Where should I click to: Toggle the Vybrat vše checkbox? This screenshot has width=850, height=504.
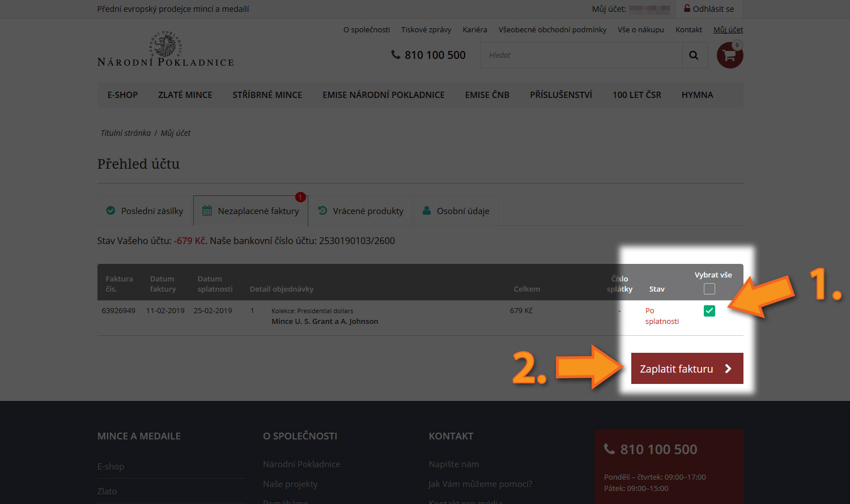(x=709, y=289)
